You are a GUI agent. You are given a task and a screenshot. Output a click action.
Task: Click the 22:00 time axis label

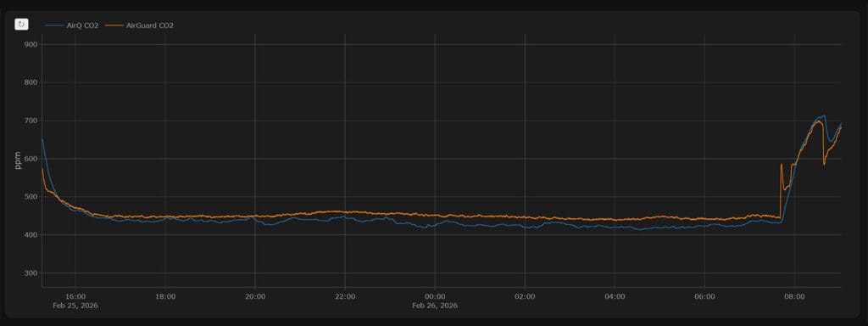(345, 296)
